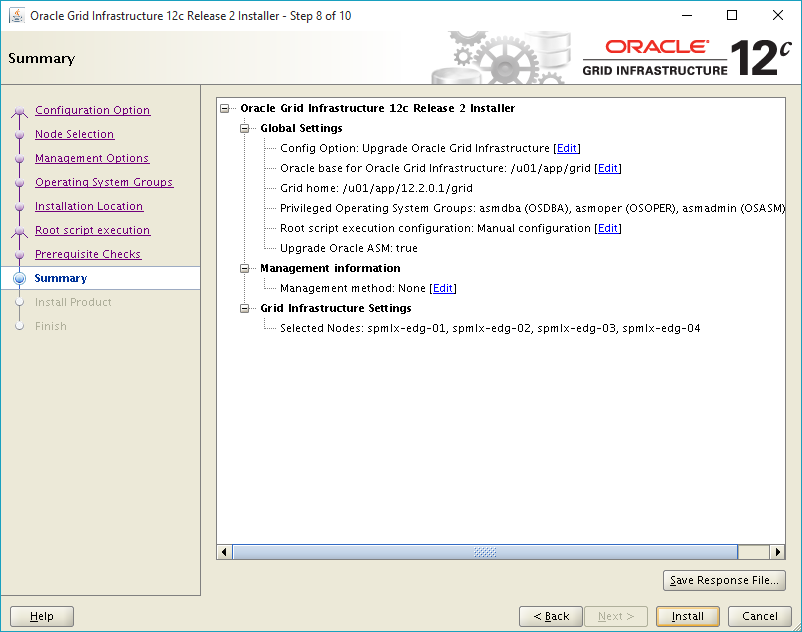
Task: Return to the Prerequisite Checks step
Action: 88,254
